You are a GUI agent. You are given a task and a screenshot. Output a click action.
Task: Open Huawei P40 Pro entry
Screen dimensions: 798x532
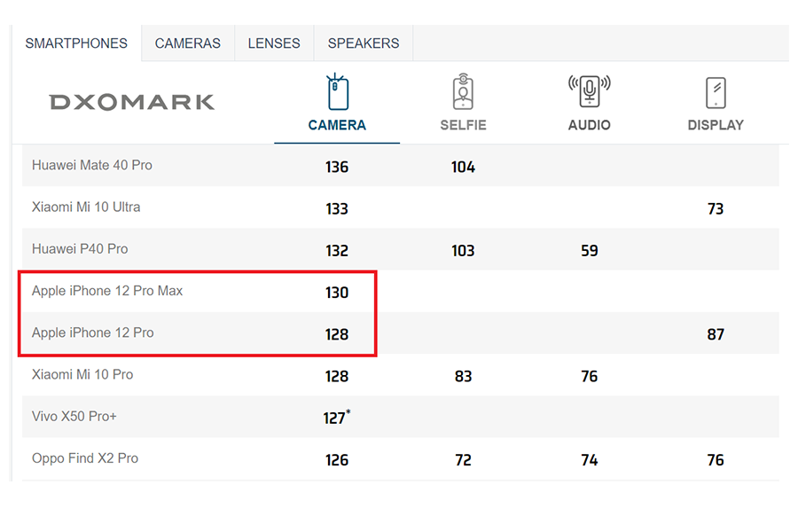point(80,248)
